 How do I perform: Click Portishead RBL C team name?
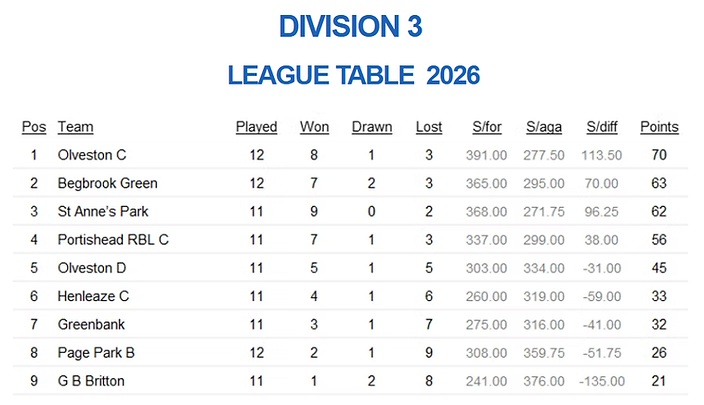(x=113, y=240)
